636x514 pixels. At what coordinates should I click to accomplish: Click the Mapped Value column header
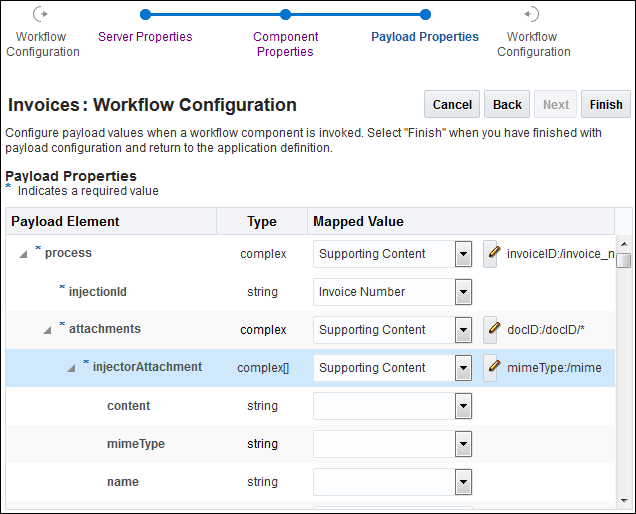pyautogui.click(x=461, y=222)
